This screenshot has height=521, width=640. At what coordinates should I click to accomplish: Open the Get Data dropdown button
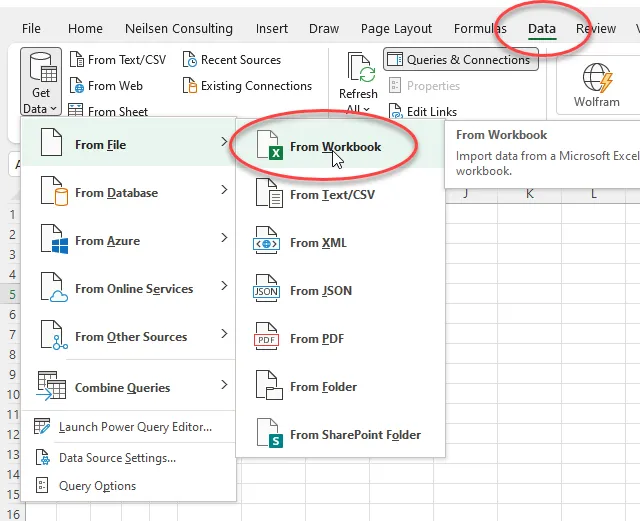click(41, 82)
